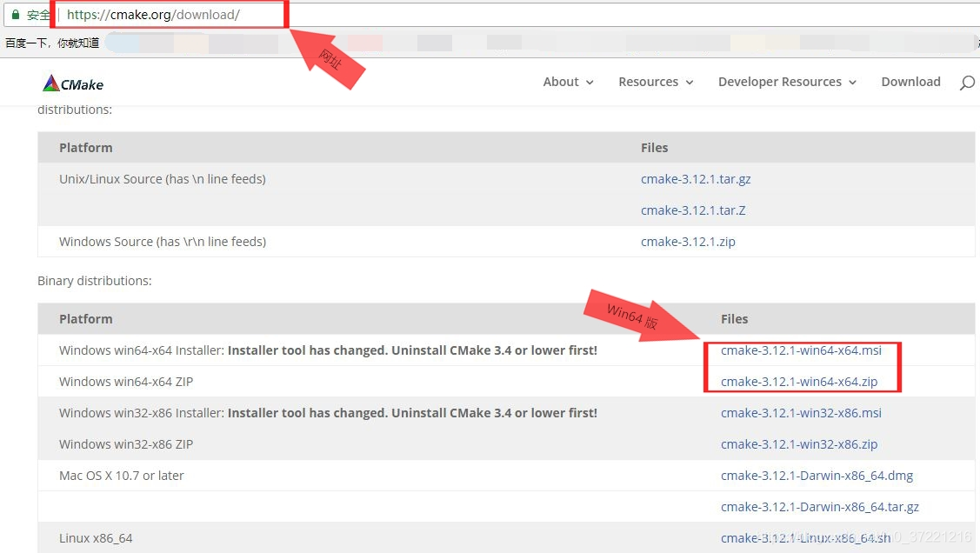Expand the Resources menu chevron

point(690,83)
